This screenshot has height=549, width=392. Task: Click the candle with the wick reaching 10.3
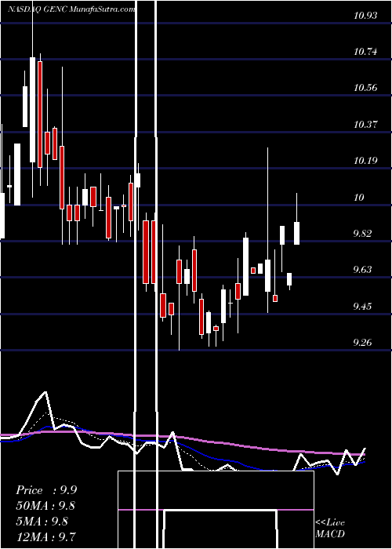click(268, 275)
